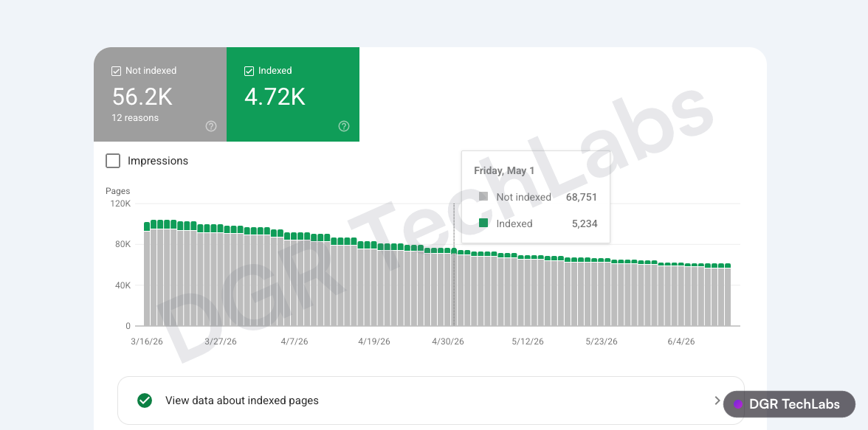The width and height of the screenshot is (868, 430).
Task: Select the 56.2K not indexed count
Action: 142,97
